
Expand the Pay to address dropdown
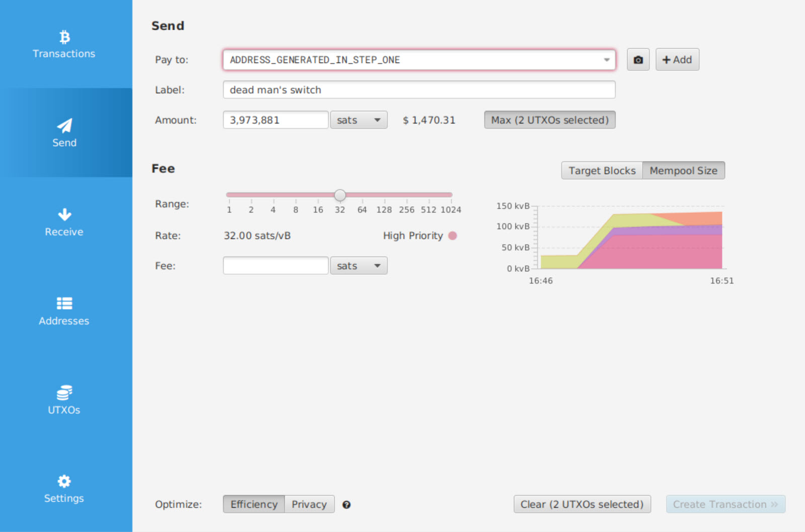pyautogui.click(x=606, y=60)
